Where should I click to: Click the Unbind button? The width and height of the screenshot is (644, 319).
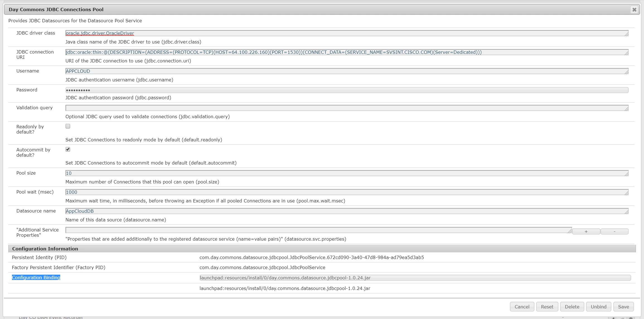click(x=598, y=307)
